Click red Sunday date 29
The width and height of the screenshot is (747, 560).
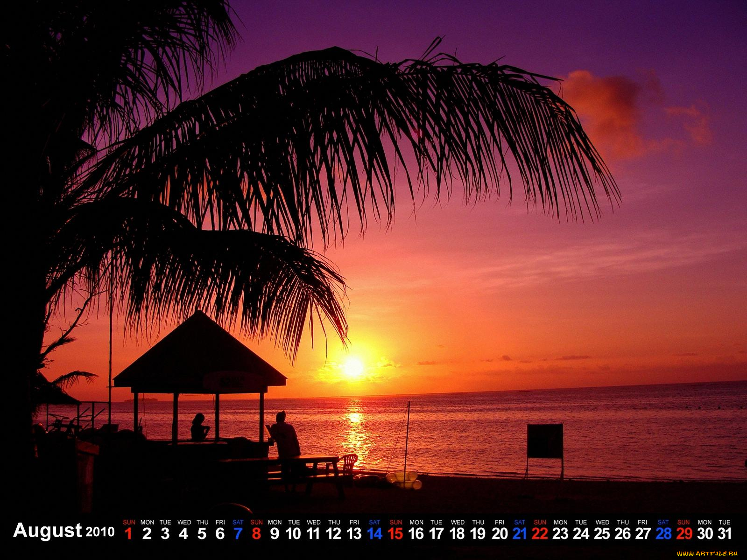click(684, 533)
